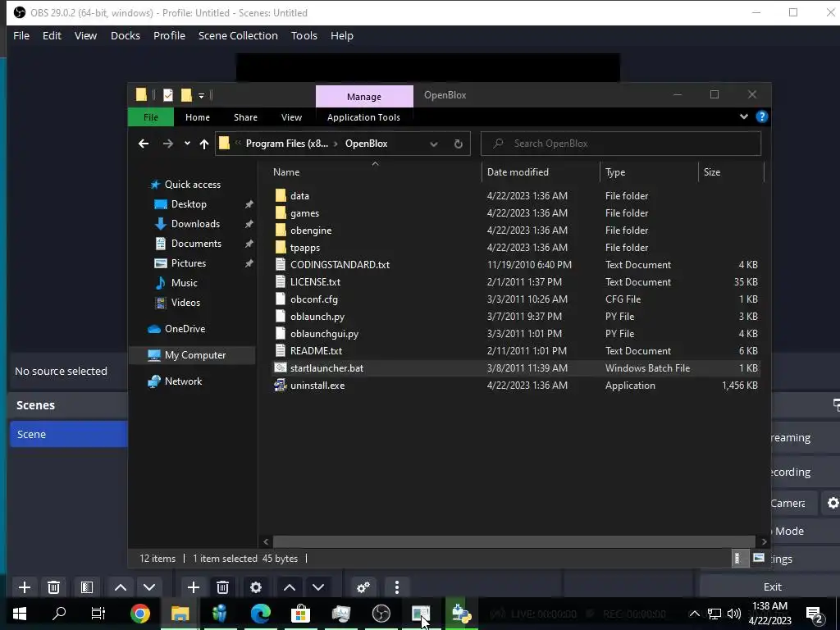Select Downloads in Quick access
This screenshot has width=840, height=630.
[195, 224]
